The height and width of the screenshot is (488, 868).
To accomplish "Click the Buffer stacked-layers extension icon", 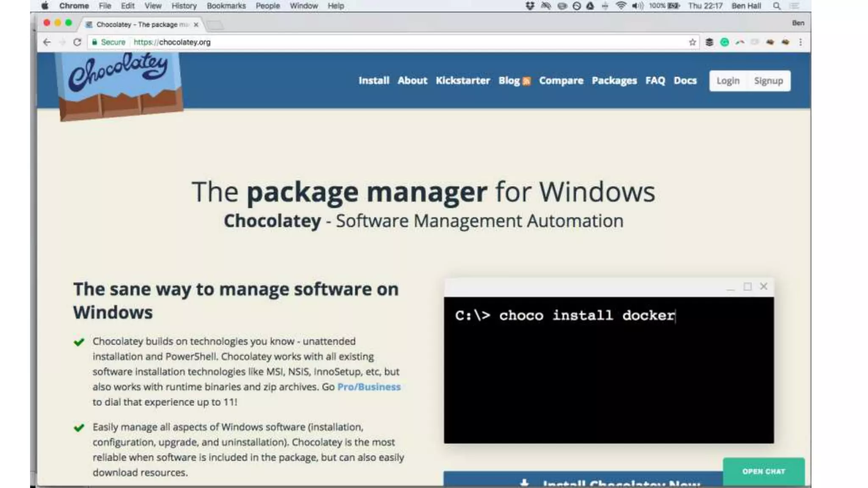I will pyautogui.click(x=709, y=42).
